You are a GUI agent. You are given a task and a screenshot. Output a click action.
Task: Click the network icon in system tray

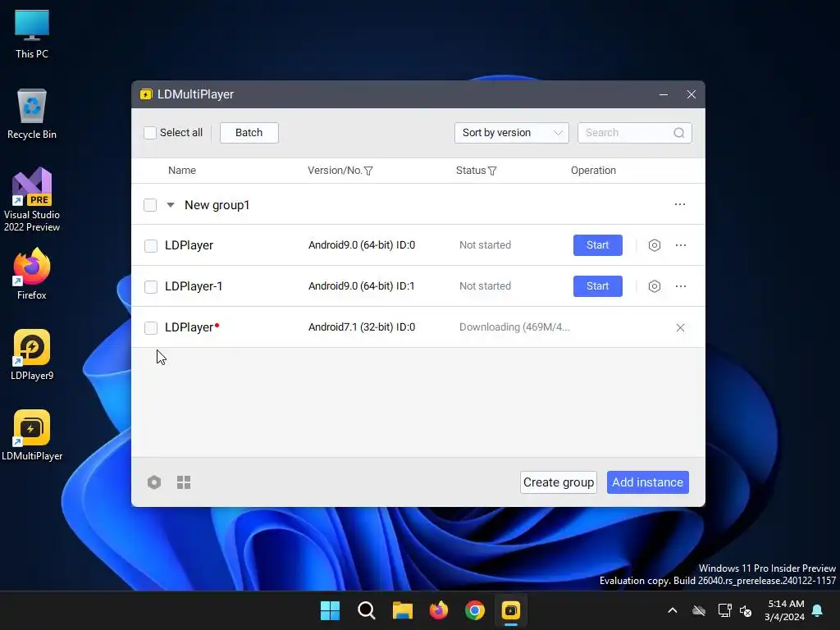[724, 610]
